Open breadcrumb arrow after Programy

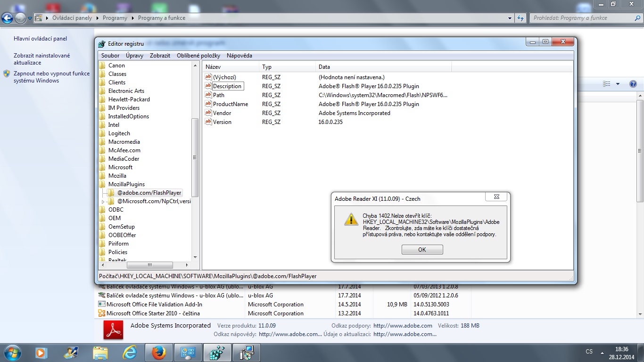132,18
